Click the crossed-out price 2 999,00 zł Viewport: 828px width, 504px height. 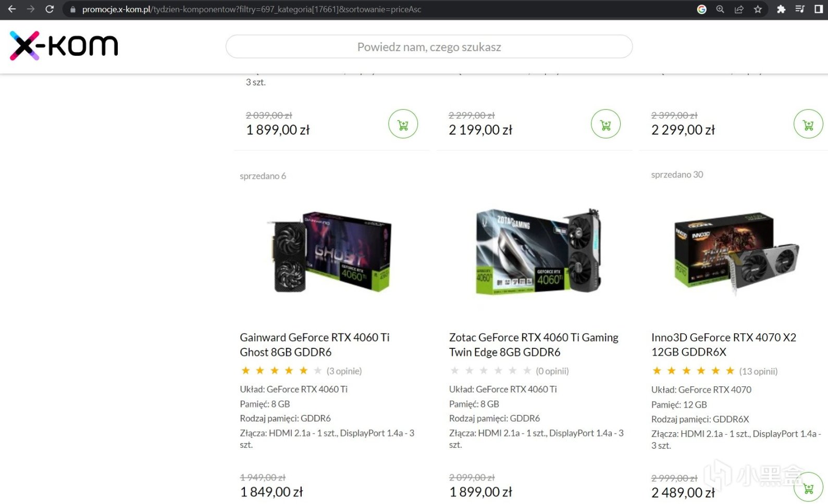click(674, 478)
